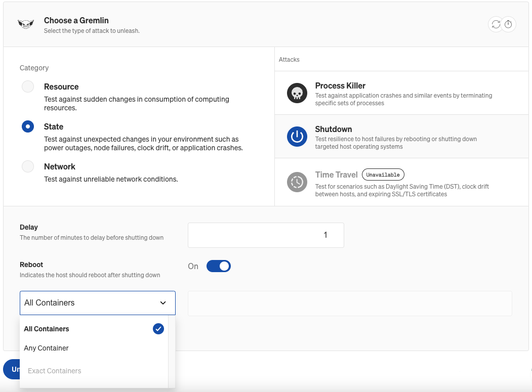Click the Delay minutes input field

[x=266, y=235]
